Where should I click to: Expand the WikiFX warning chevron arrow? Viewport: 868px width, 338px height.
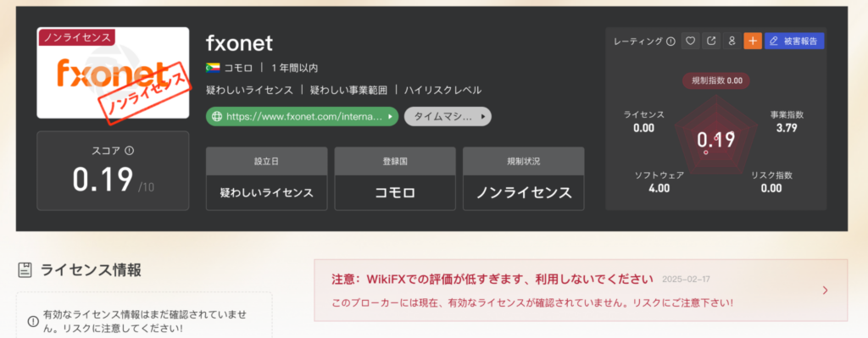point(825,291)
